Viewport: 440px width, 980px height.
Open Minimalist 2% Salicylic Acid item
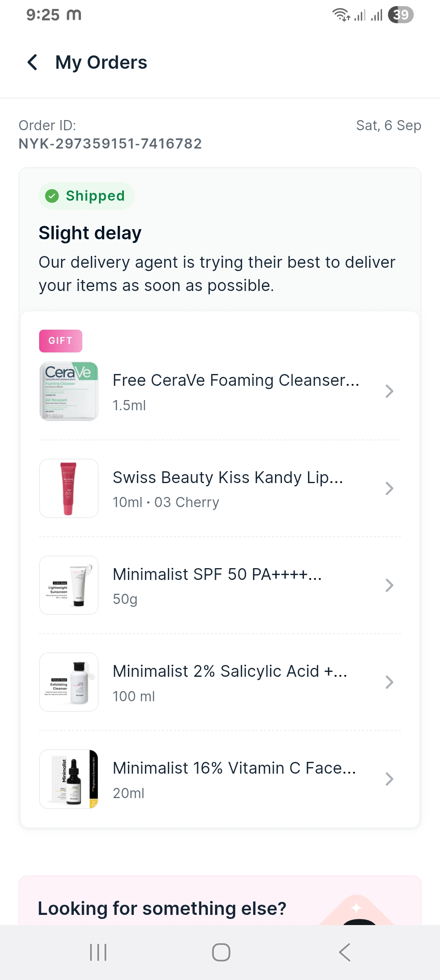tap(230, 672)
